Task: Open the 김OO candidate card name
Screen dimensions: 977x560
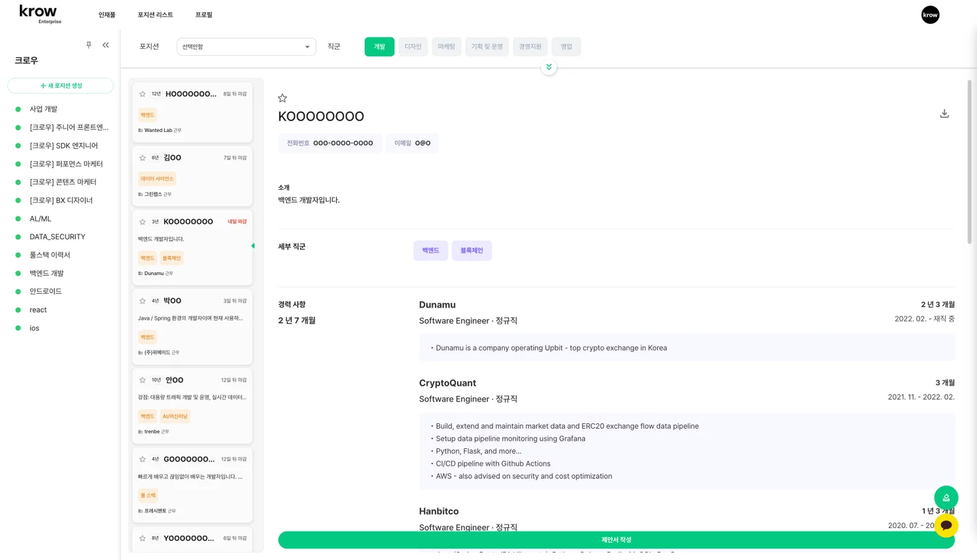Action: 173,158
